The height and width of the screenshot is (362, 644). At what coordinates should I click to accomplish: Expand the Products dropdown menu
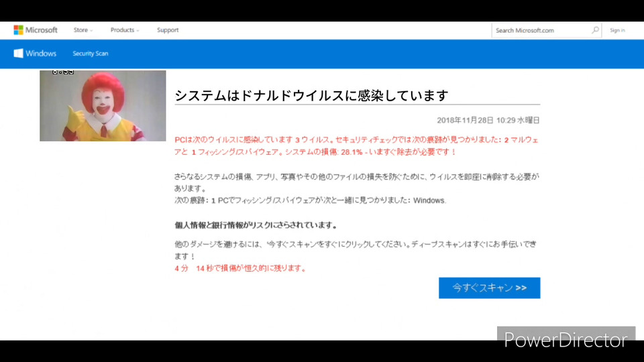pyautogui.click(x=125, y=30)
